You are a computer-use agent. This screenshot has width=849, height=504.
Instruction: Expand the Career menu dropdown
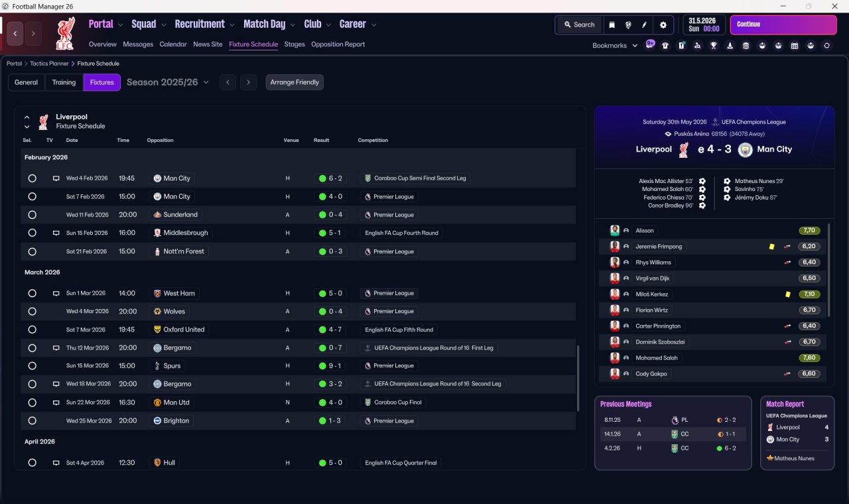pos(373,25)
